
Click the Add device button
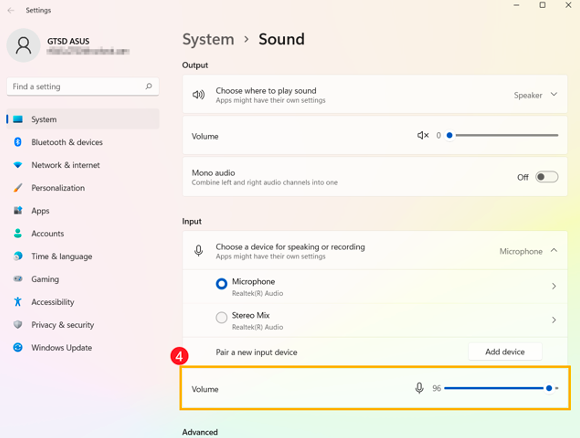click(x=505, y=352)
